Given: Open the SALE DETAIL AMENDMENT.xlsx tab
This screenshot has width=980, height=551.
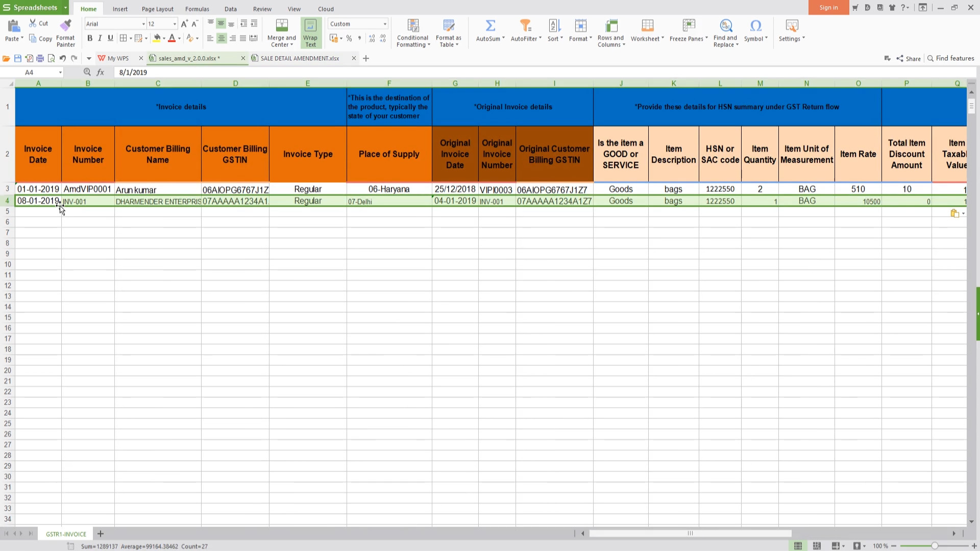Looking at the screenshot, I should [x=300, y=58].
